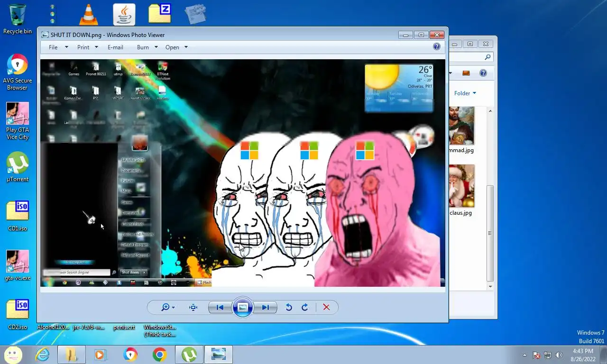Toggle the preview pane icon in Explorer

coord(466,73)
